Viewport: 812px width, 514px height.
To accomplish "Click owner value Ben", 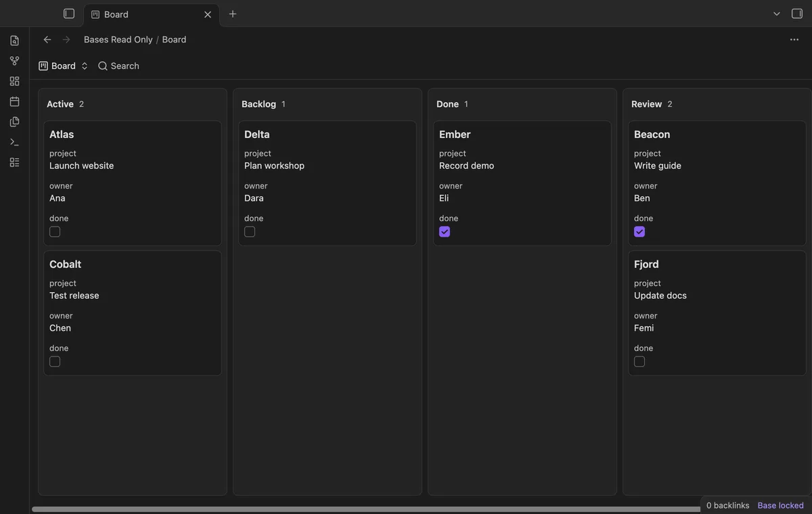I will (x=642, y=198).
